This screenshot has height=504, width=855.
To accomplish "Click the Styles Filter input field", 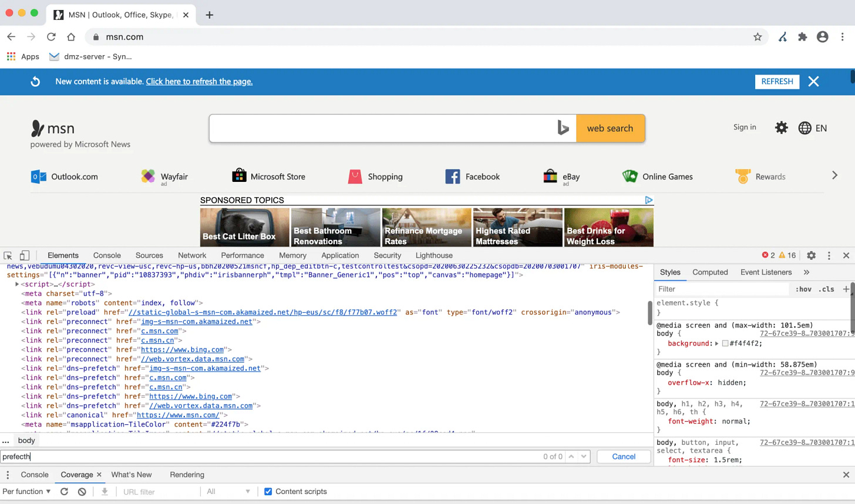I will pyautogui.click(x=722, y=289).
